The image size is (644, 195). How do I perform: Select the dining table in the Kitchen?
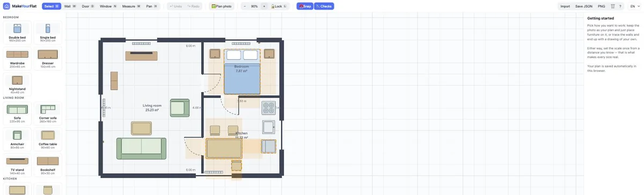tap(224, 148)
